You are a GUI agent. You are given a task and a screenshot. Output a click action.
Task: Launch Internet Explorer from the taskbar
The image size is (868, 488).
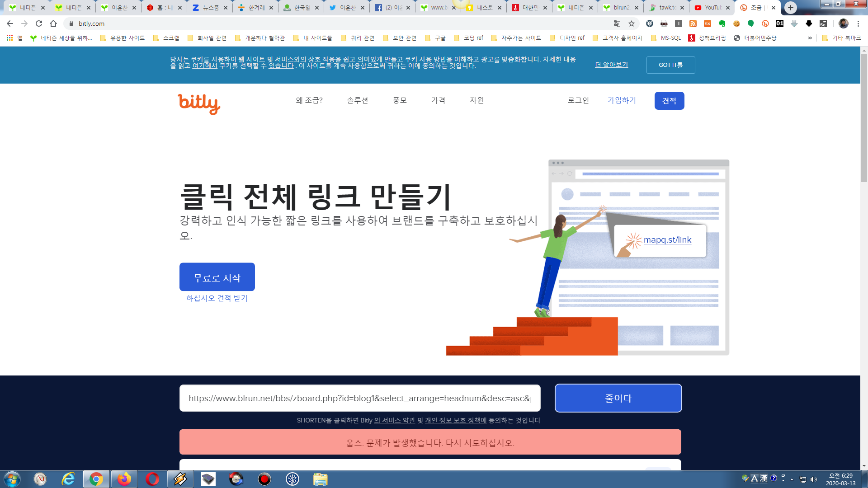pos(68,479)
